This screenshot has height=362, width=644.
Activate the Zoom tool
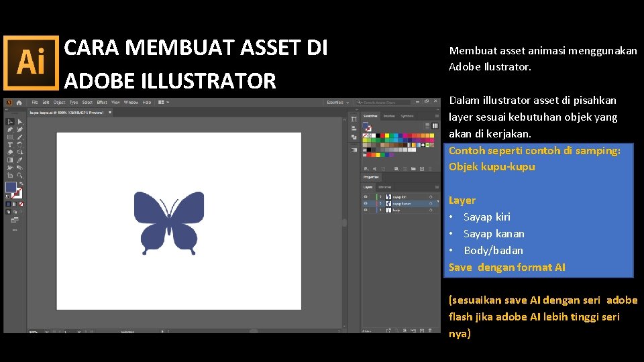click(x=19, y=175)
